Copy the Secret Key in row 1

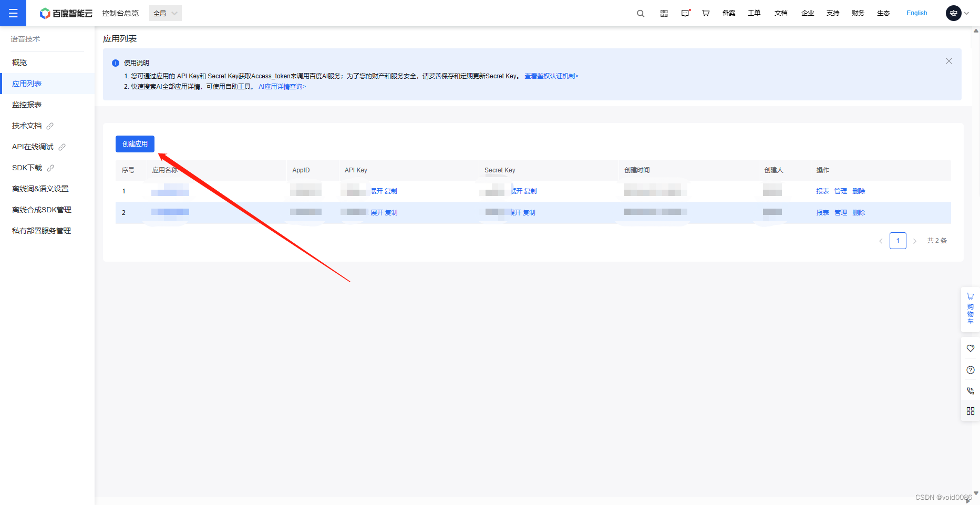coord(531,191)
